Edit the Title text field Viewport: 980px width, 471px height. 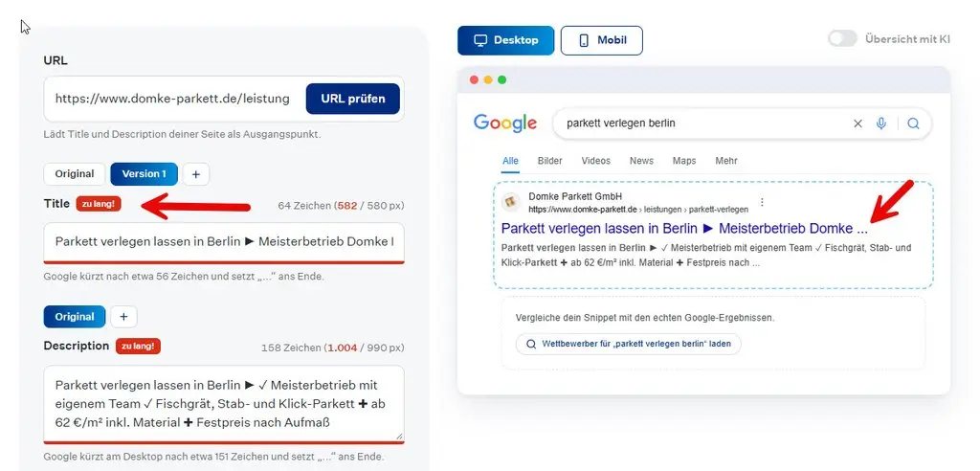tap(224, 243)
